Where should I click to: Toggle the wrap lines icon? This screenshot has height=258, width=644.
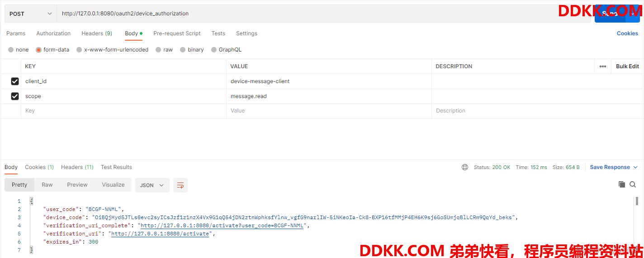point(180,185)
